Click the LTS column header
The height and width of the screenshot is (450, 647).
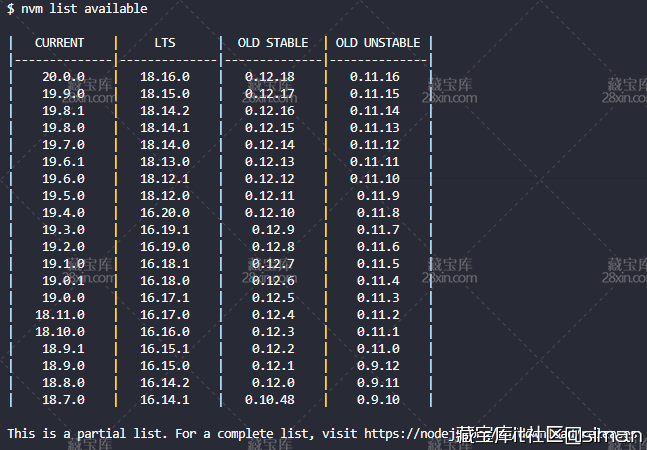coord(164,43)
